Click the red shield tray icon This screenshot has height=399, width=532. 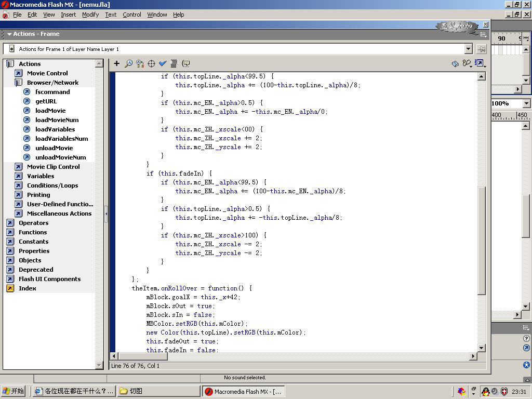pos(504,392)
